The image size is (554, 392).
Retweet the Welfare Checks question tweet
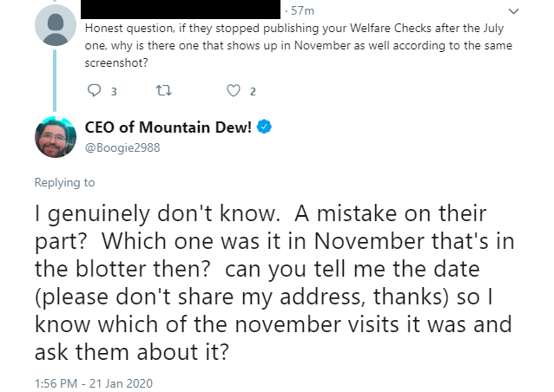point(164,91)
